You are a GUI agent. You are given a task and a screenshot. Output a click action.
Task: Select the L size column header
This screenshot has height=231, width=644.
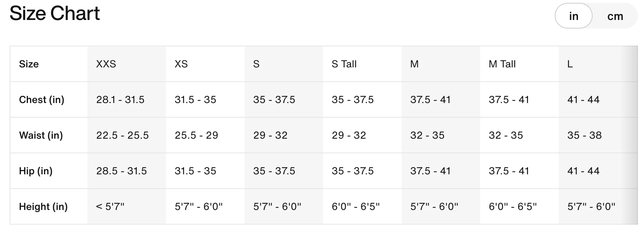(x=570, y=64)
